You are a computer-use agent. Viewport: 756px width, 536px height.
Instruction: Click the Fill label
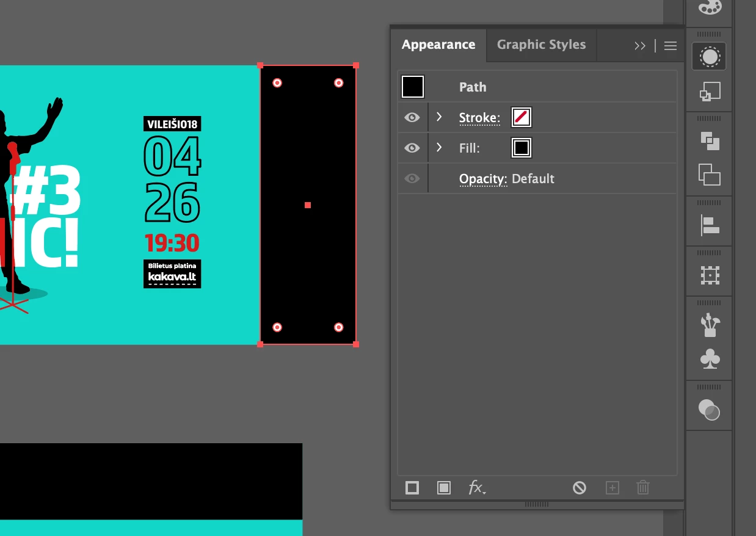click(470, 148)
